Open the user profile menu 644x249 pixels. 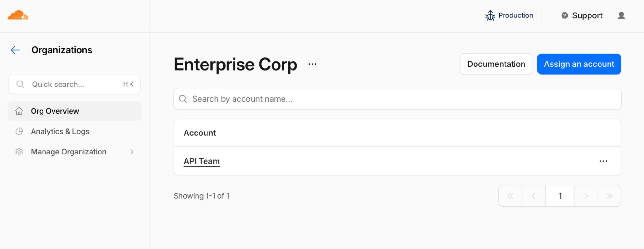coord(621,15)
